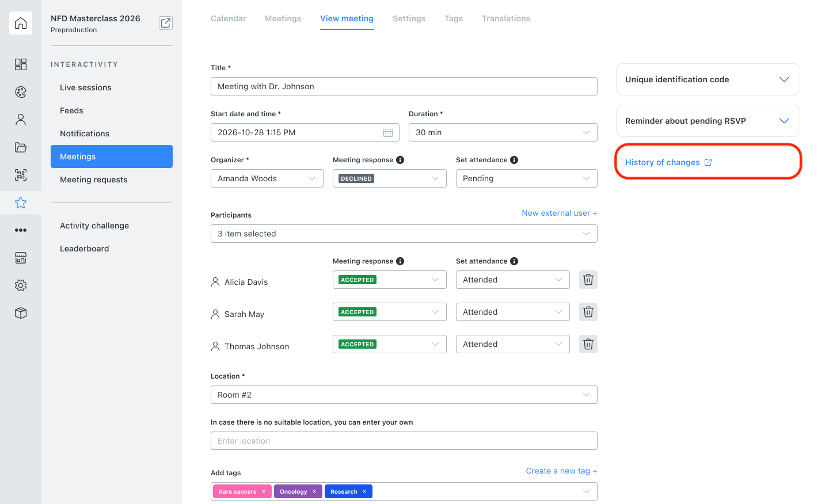
Task: Open organizer's DECLINED meeting response dropdown
Action: tap(390, 178)
